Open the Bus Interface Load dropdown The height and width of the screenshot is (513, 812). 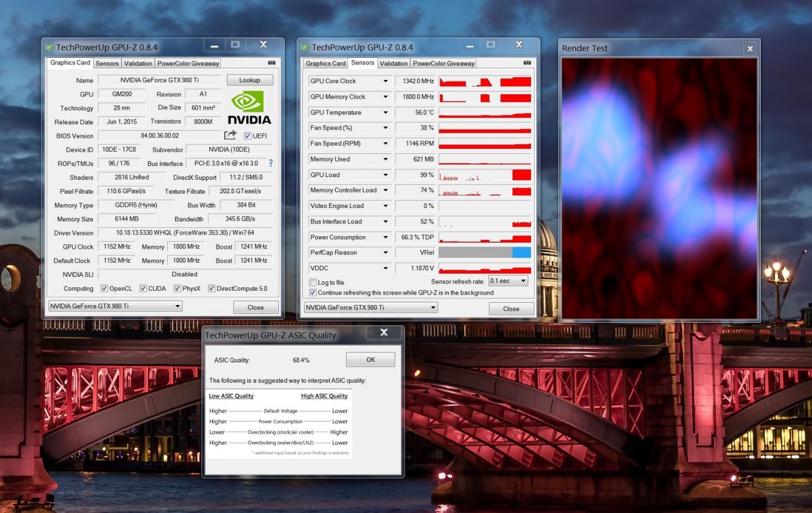tap(385, 222)
